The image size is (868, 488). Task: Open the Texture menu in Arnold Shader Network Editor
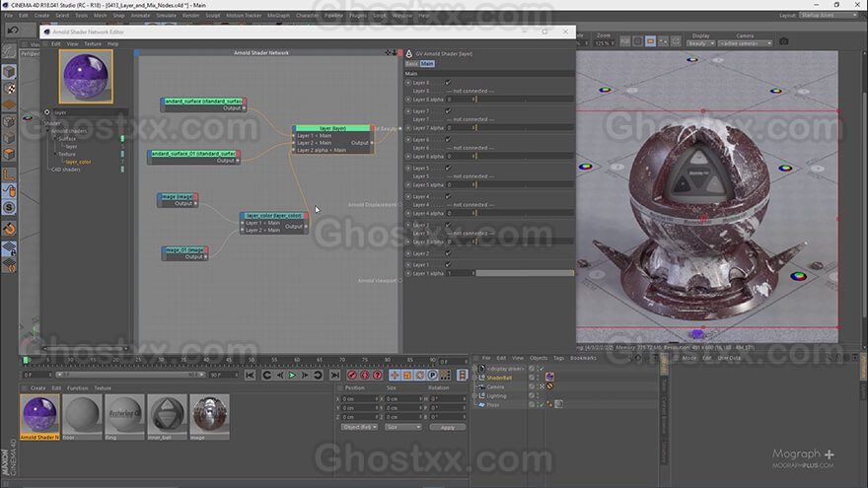(93, 43)
